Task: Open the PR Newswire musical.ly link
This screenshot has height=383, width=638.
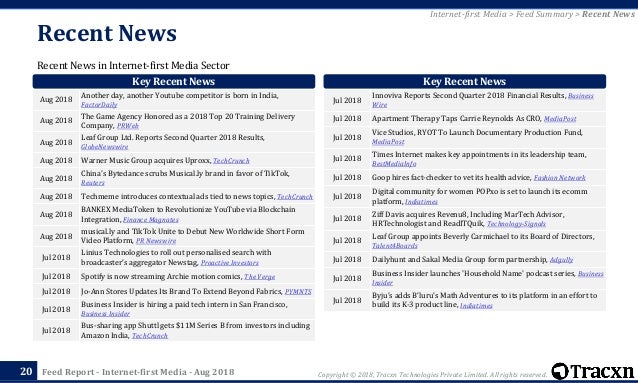Action: [x=156, y=241]
